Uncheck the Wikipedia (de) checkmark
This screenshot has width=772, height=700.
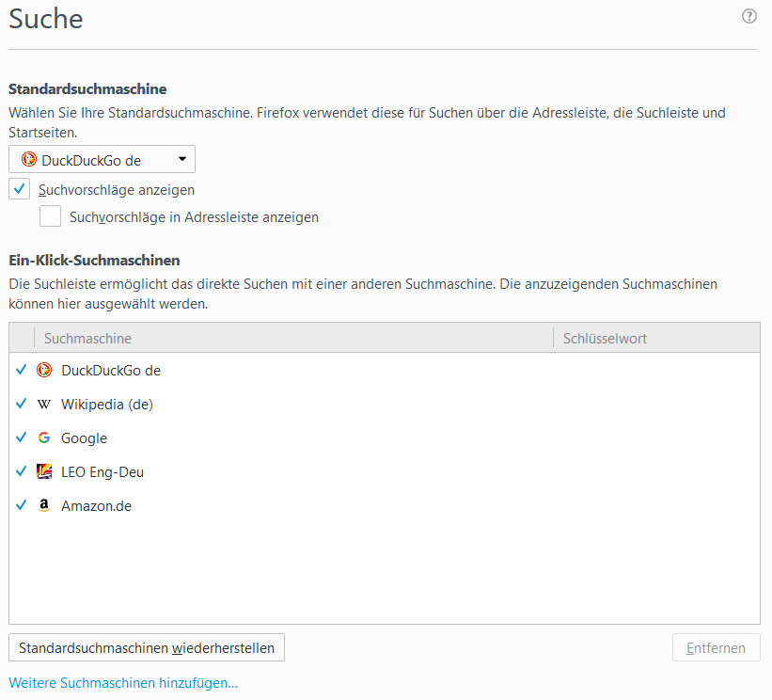pos(22,405)
